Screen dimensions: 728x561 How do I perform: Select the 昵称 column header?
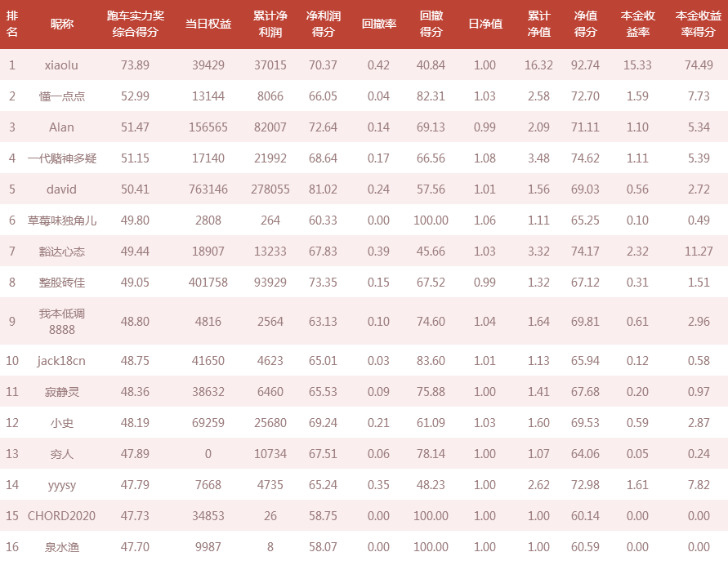(x=62, y=24)
